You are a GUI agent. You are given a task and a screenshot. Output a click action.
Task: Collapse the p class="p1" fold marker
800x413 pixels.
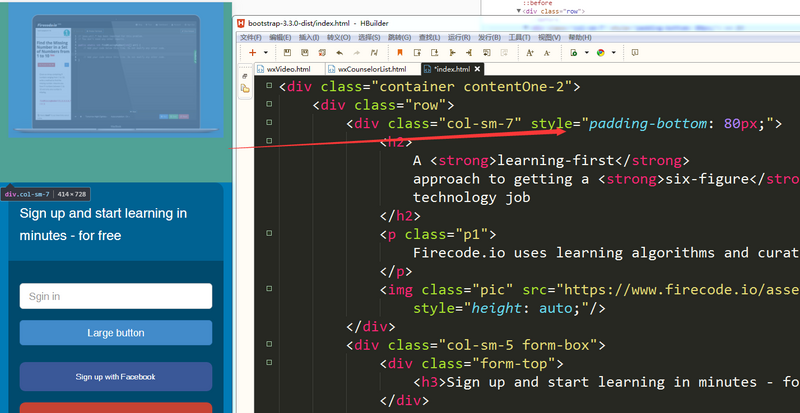(269, 233)
